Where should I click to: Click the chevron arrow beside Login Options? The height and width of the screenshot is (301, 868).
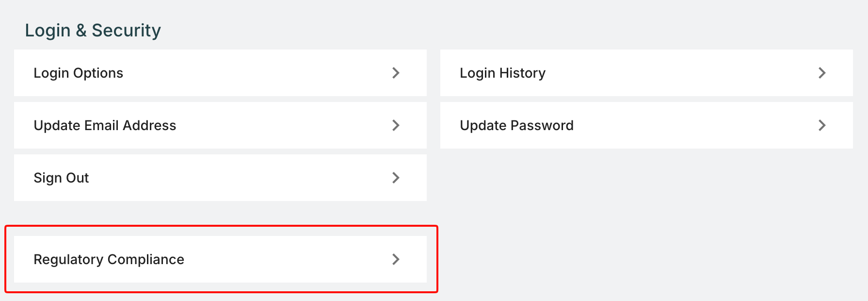[x=396, y=73]
